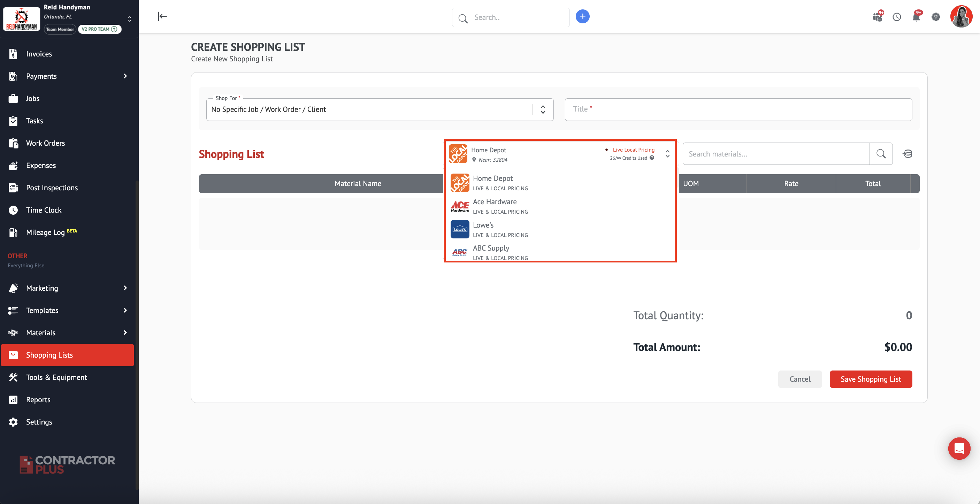Click the collapse sidebar arrow icon
Viewport: 980px width, 504px height.
(162, 16)
